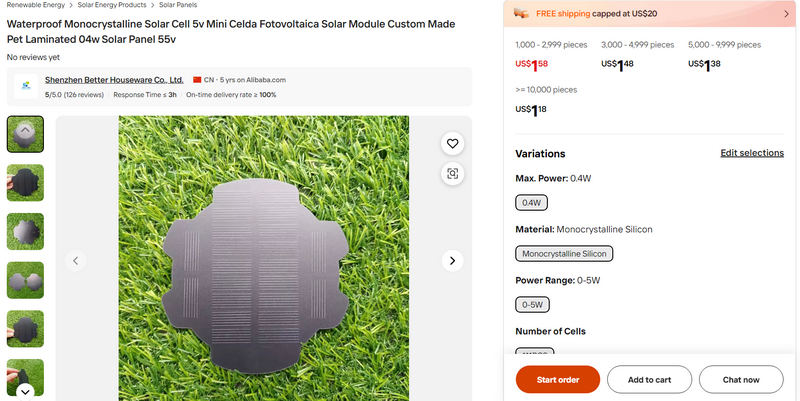Go to Solar Panels breadcrumb category
The height and width of the screenshot is (401, 800).
click(x=180, y=5)
